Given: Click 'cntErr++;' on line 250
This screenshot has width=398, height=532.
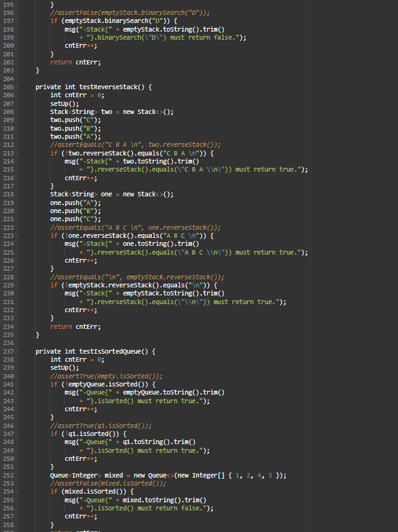Looking at the screenshot, I should pos(81,459).
